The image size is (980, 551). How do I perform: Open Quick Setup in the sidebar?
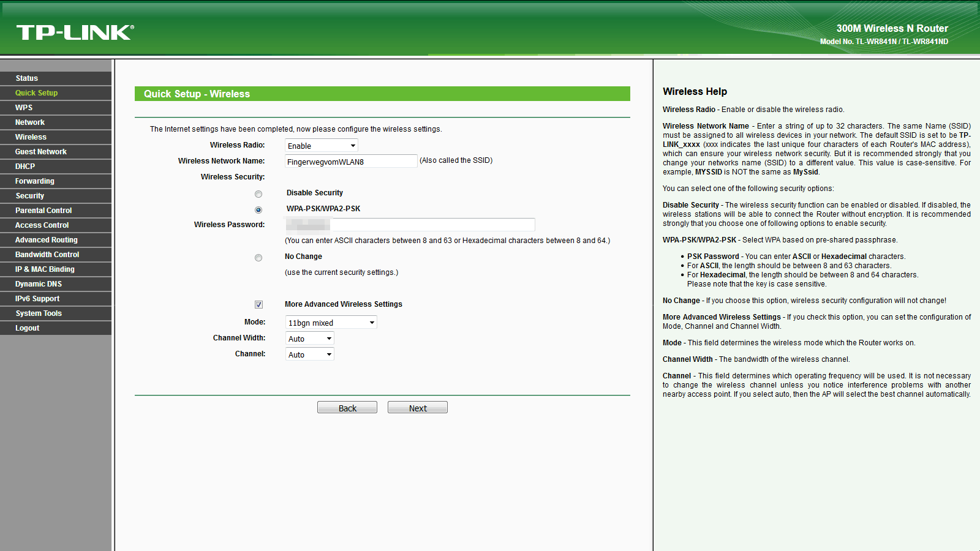tap(56, 93)
